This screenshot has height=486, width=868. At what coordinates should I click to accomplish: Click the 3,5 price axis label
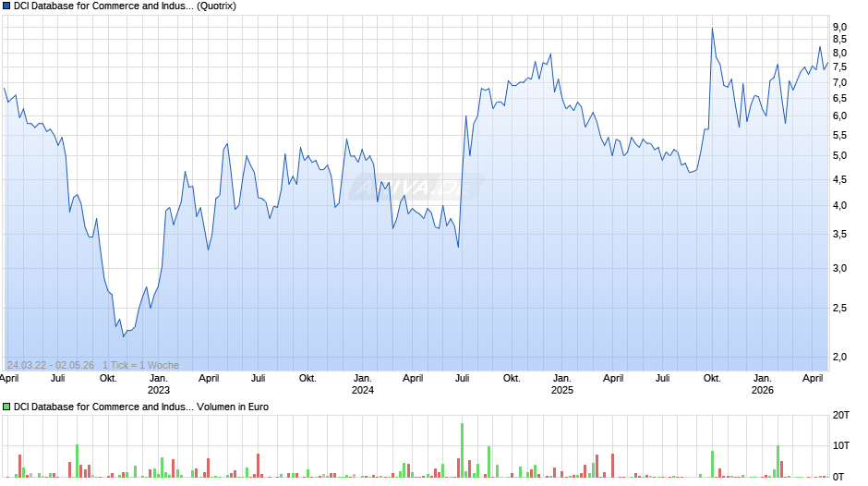pyautogui.click(x=839, y=235)
